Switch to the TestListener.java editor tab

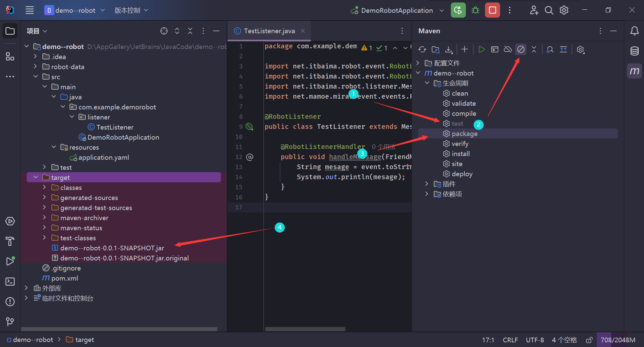coord(269,31)
